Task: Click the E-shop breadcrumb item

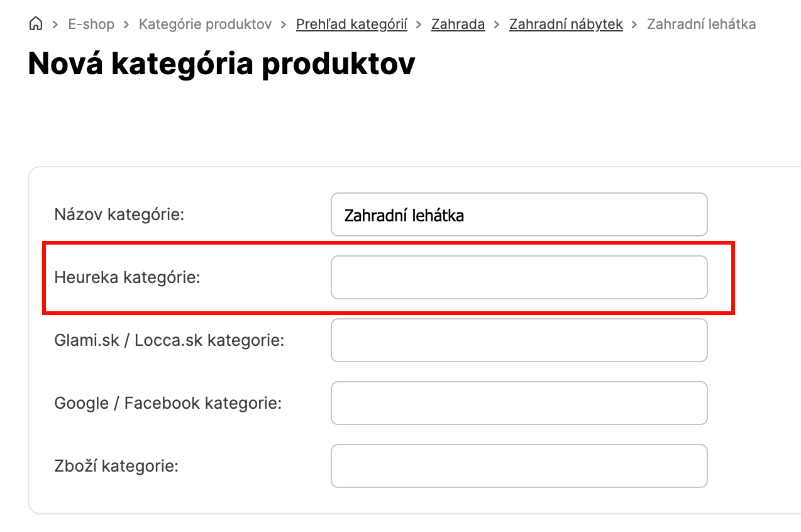Action: tap(91, 25)
